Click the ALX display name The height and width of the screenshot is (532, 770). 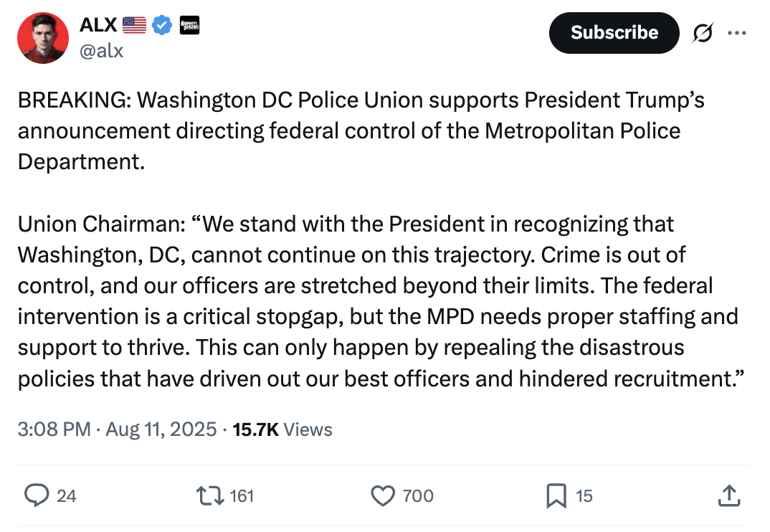98,25
